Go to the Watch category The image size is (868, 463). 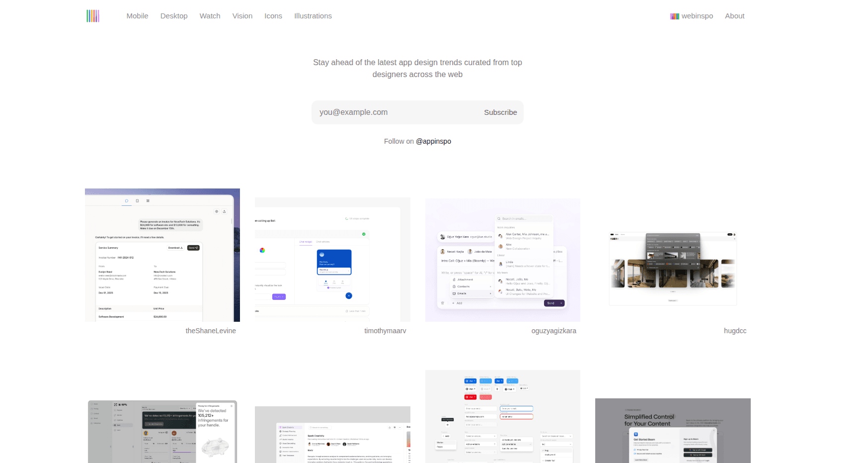[x=210, y=16]
